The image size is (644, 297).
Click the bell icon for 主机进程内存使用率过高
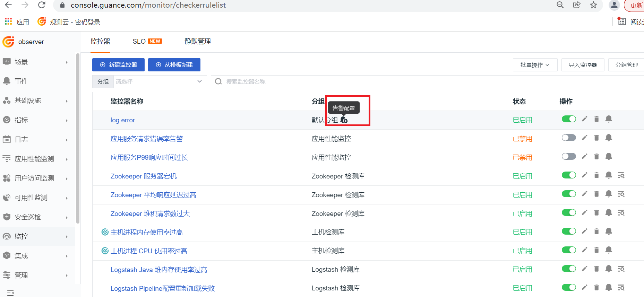pos(609,231)
